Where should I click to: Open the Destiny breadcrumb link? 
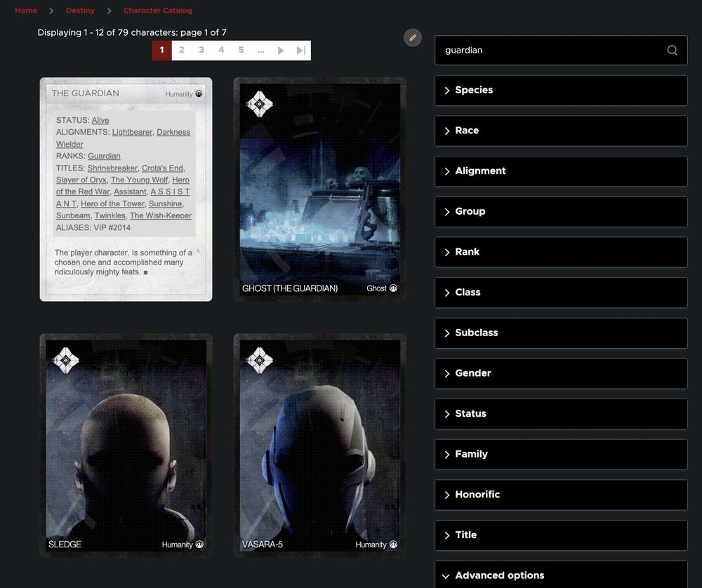coord(80,11)
